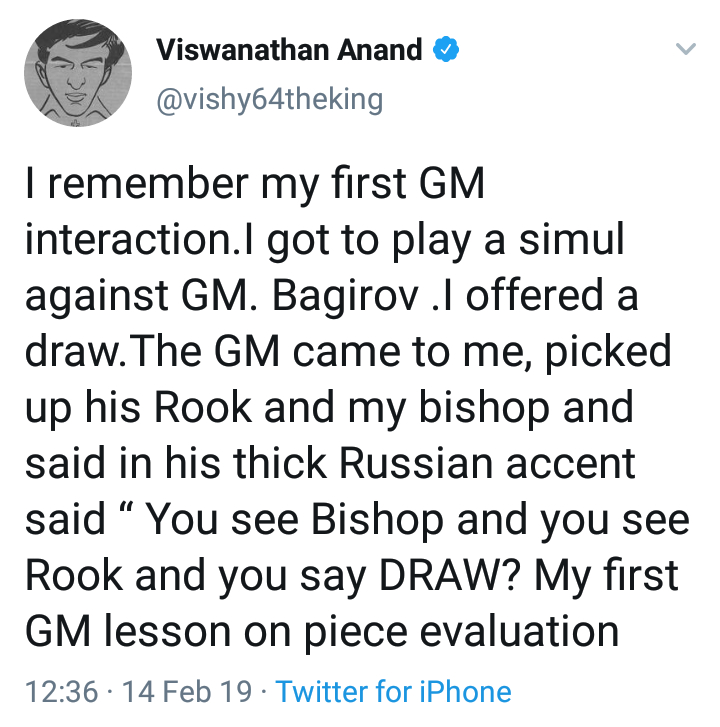Click the word remember in the first line

pos(147,186)
